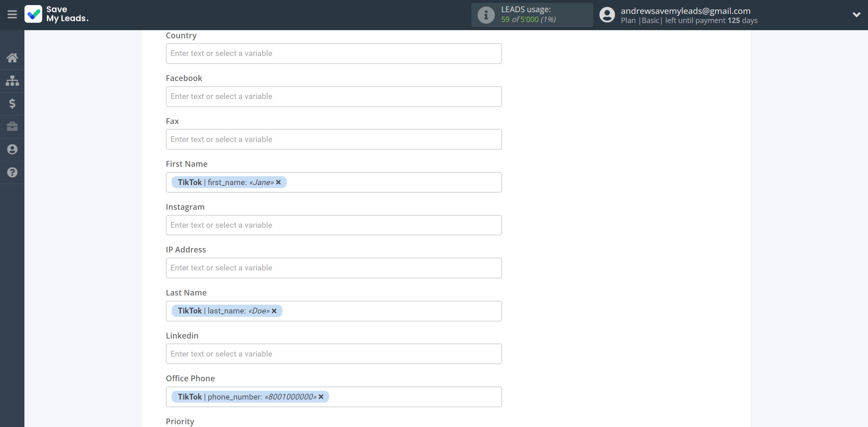Open the briefcase sidebar icon
The height and width of the screenshot is (427, 868).
(12, 126)
